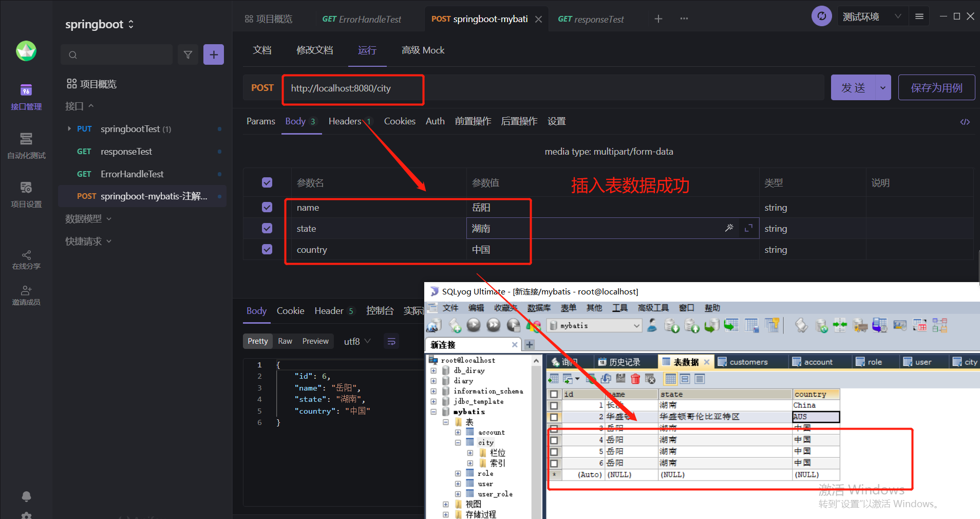
Task: Switch SQLyog result to form view icon
Action: tap(685, 379)
